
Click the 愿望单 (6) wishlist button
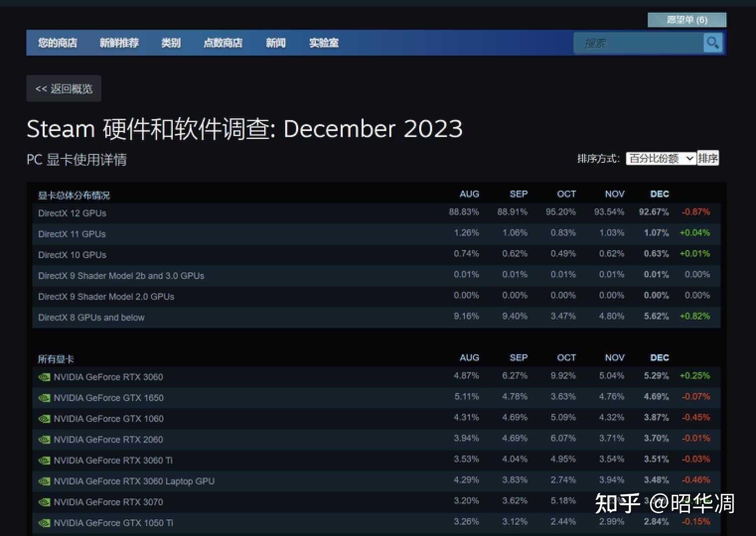pyautogui.click(x=687, y=20)
